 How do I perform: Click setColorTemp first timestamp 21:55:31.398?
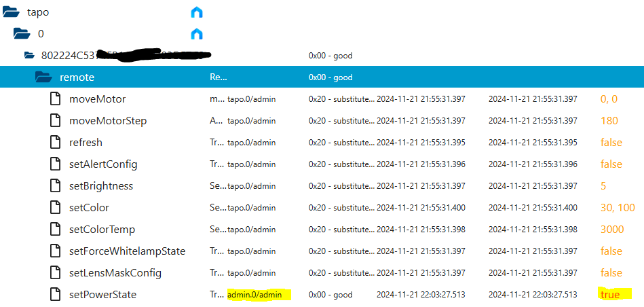[421, 230]
